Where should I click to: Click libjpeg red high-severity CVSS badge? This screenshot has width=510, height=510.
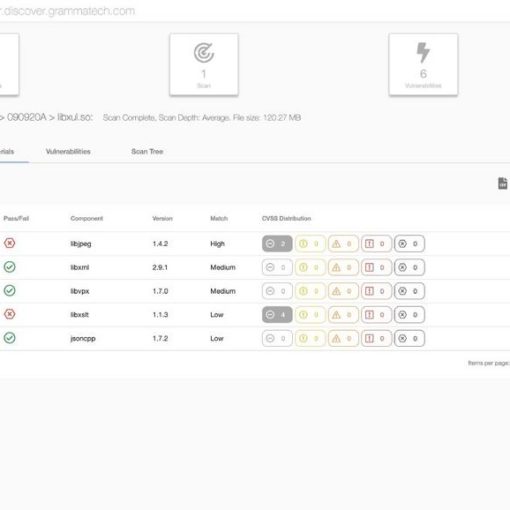[x=376, y=244]
